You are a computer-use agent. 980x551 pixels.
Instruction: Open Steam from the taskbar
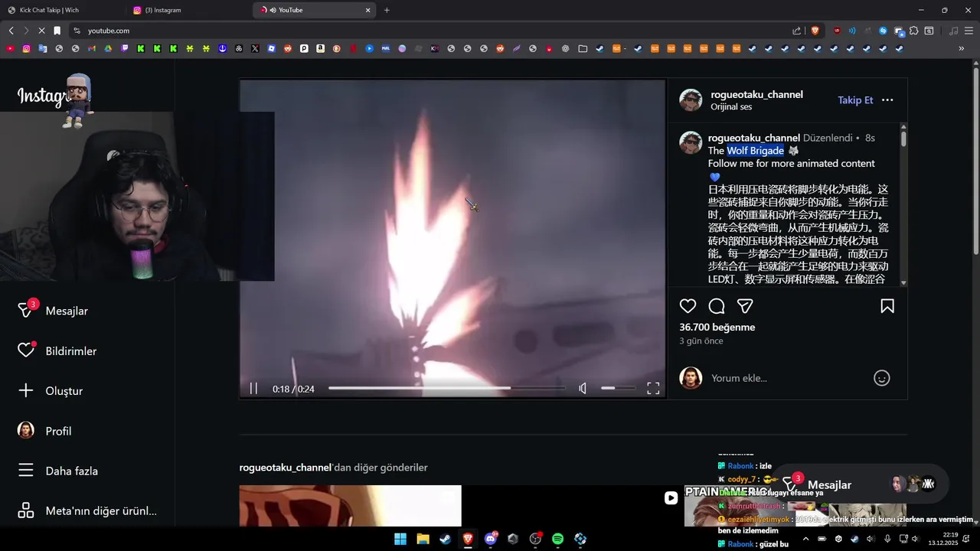pos(445,539)
